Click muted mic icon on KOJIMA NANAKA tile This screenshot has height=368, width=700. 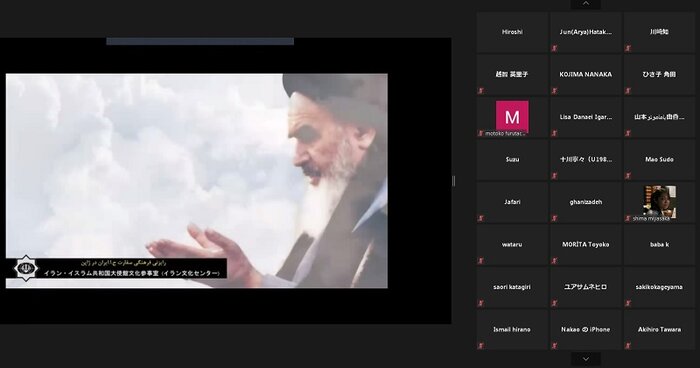(554, 91)
